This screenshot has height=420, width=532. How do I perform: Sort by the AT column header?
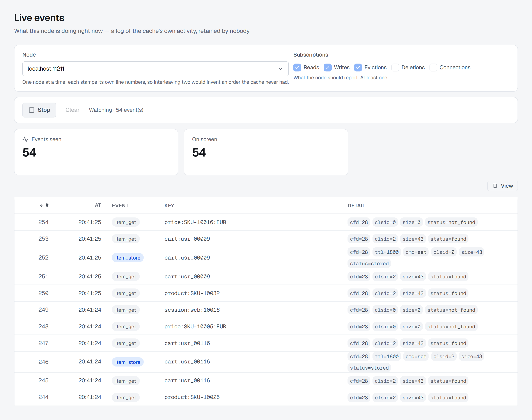pyautogui.click(x=98, y=205)
